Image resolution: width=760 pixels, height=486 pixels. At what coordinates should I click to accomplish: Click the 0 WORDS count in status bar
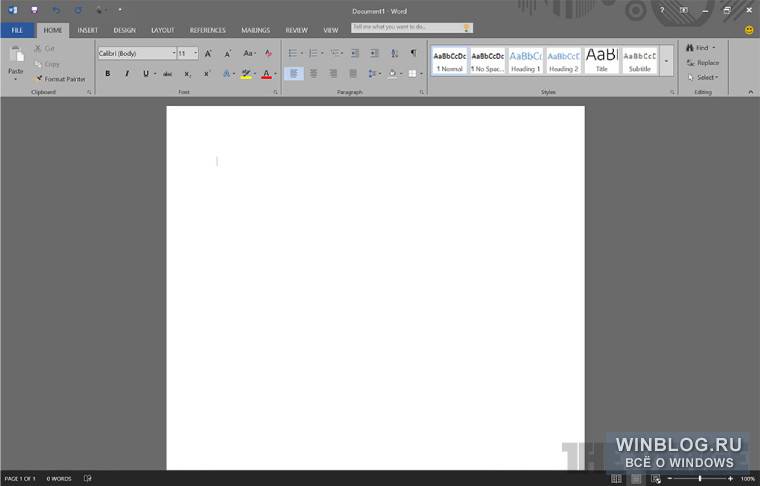(59, 479)
